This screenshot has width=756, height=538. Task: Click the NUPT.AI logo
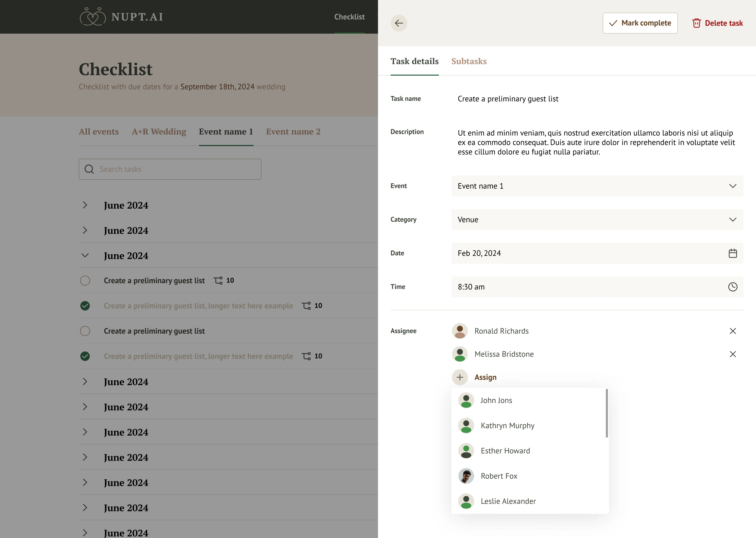[x=122, y=17]
